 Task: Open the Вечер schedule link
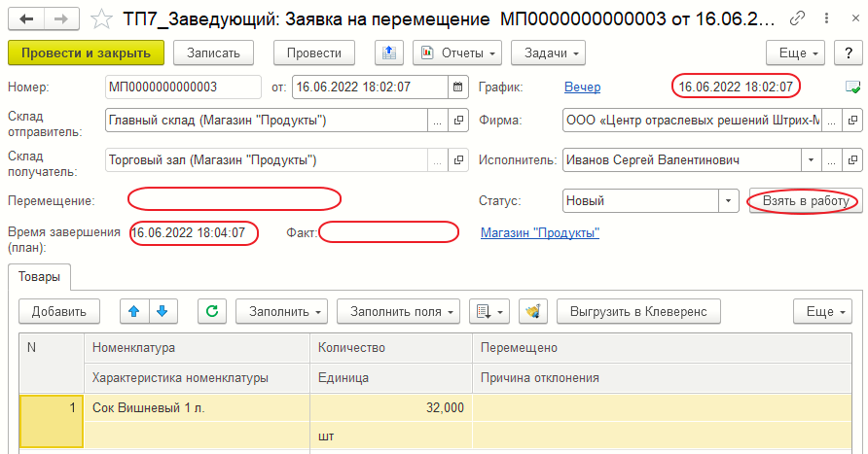coord(582,87)
